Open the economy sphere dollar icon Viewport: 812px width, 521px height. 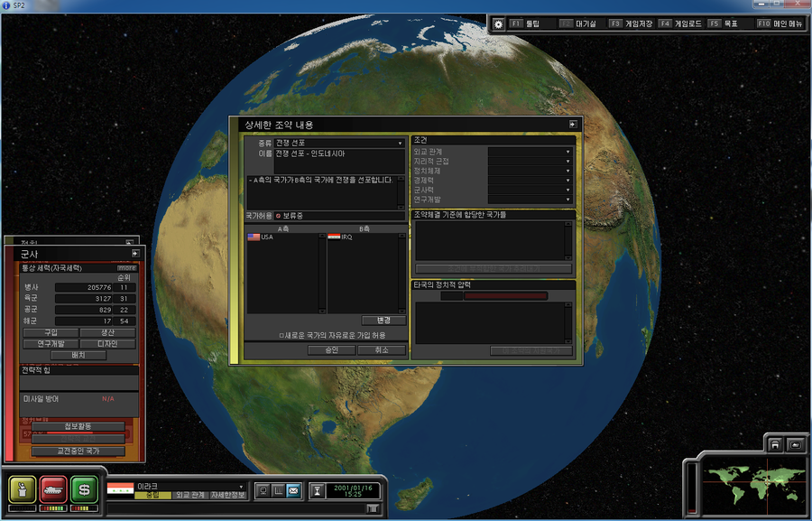coord(84,488)
